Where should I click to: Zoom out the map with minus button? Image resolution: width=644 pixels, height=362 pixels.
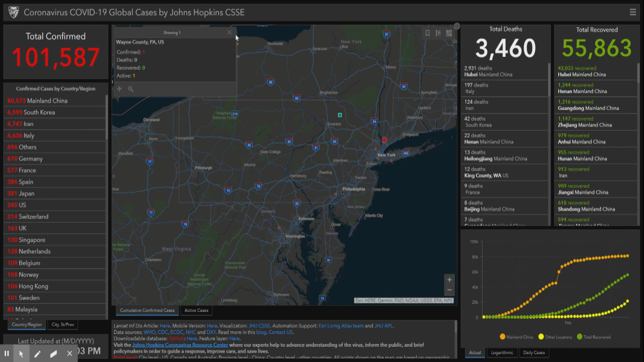point(449,290)
